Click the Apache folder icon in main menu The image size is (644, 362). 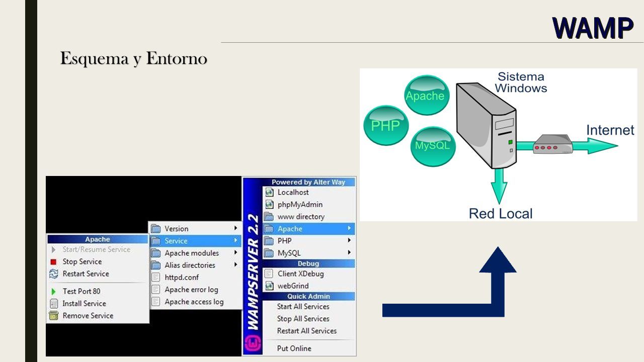pos(269,229)
